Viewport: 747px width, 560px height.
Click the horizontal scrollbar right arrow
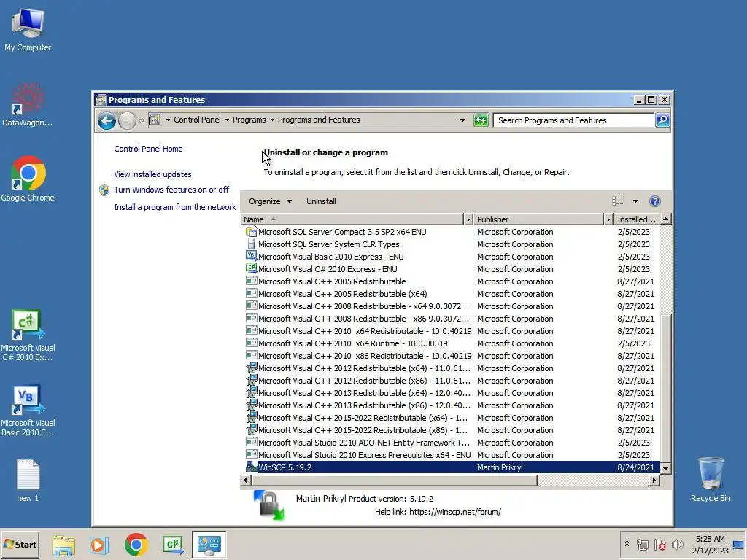(654, 481)
